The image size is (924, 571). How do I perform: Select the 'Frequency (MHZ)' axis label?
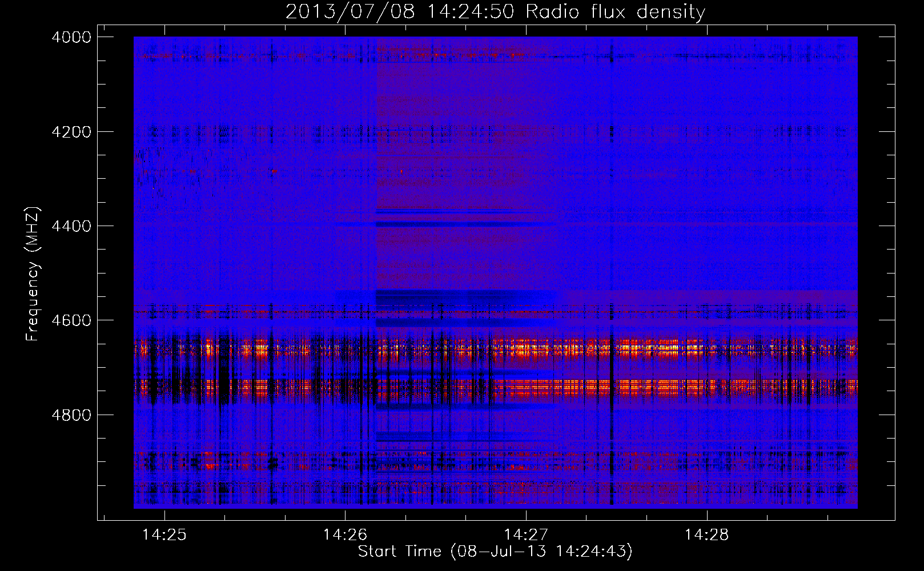click(x=33, y=274)
